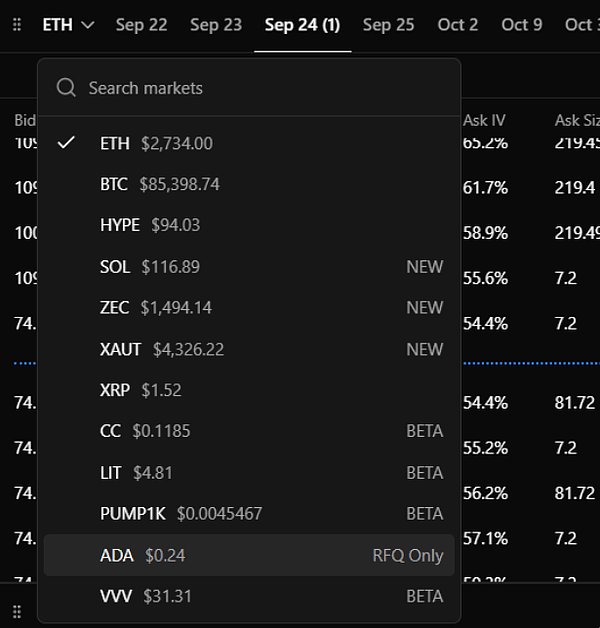Focus the Search markets field
600x628 pixels.
click(249, 88)
